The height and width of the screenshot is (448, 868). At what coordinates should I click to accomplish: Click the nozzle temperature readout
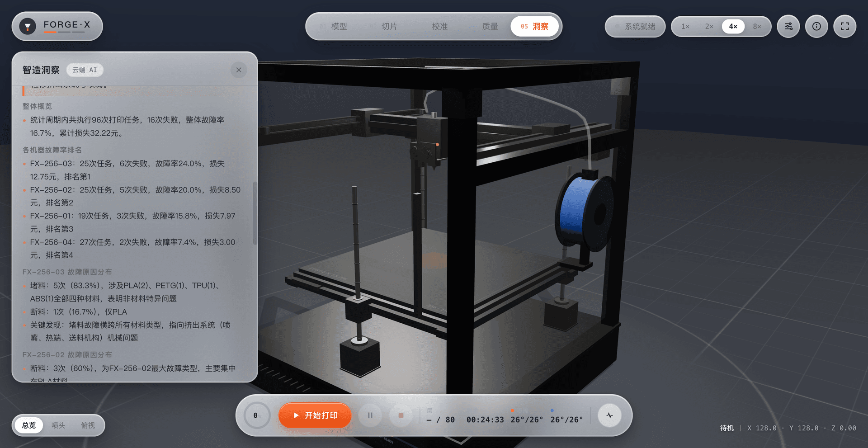[x=527, y=420]
